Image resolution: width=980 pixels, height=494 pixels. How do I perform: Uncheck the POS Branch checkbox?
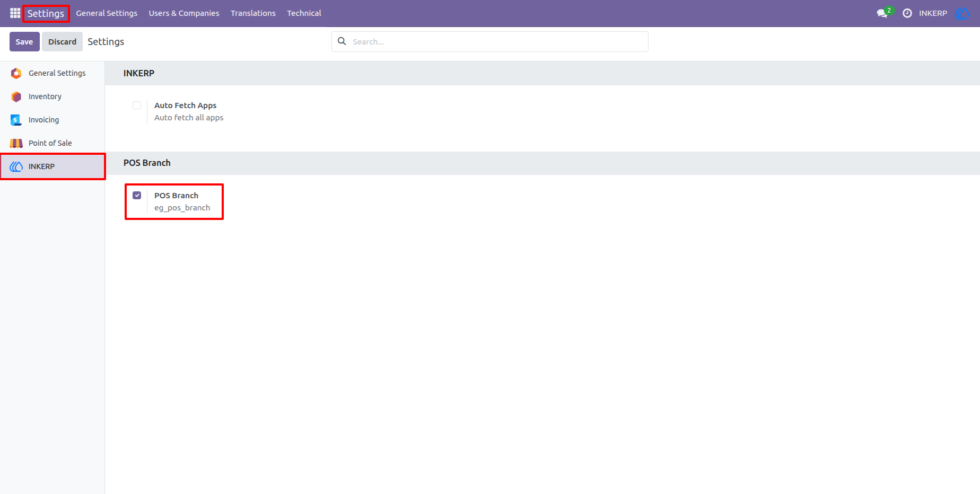pyautogui.click(x=137, y=195)
